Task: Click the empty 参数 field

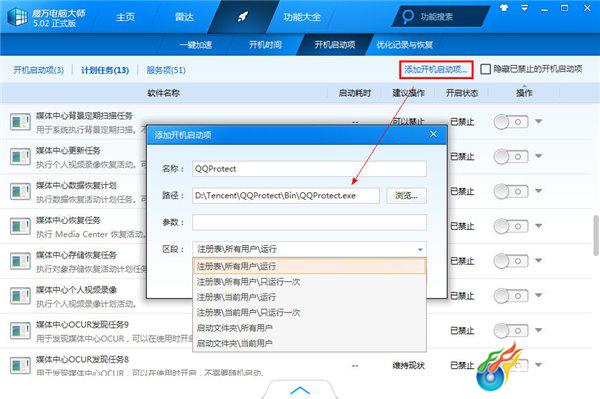Action: click(x=309, y=222)
